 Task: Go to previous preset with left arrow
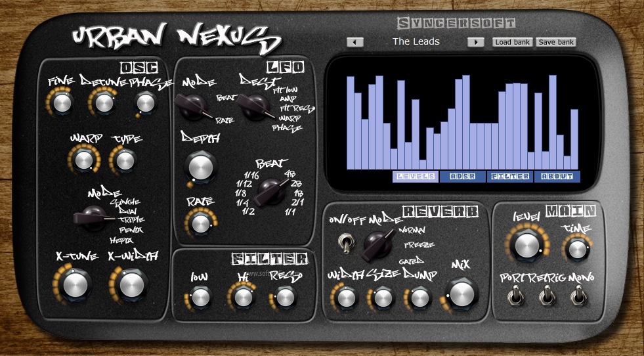(355, 42)
